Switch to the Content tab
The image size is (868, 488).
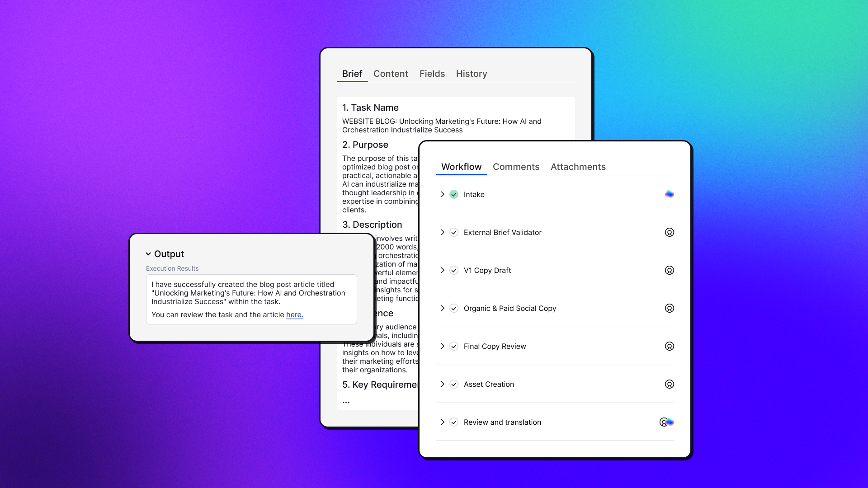391,74
